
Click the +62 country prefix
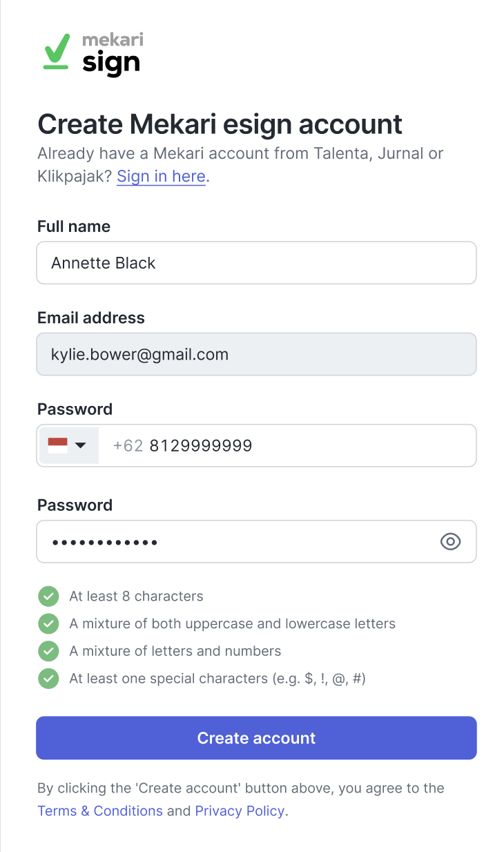pyautogui.click(x=128, y=446)
